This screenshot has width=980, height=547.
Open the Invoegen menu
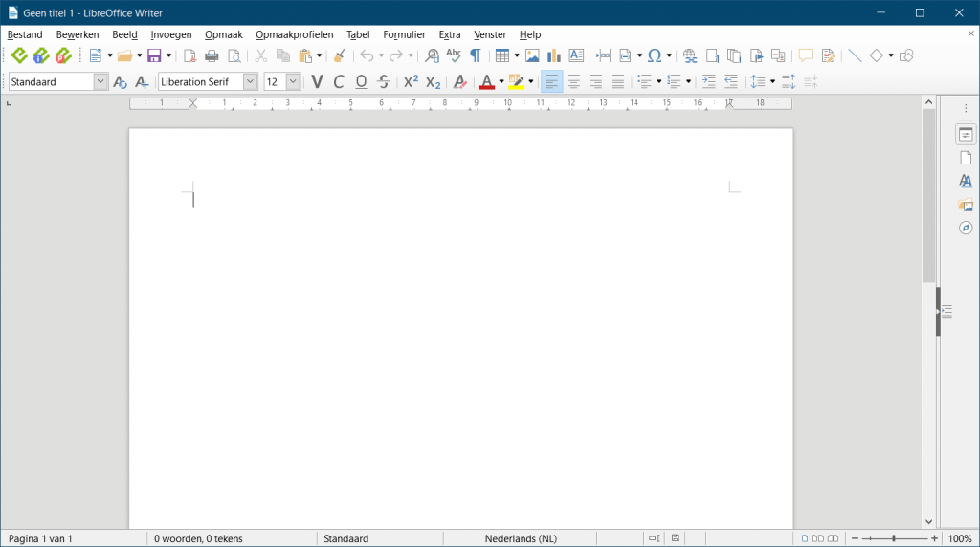pos(170,35)
